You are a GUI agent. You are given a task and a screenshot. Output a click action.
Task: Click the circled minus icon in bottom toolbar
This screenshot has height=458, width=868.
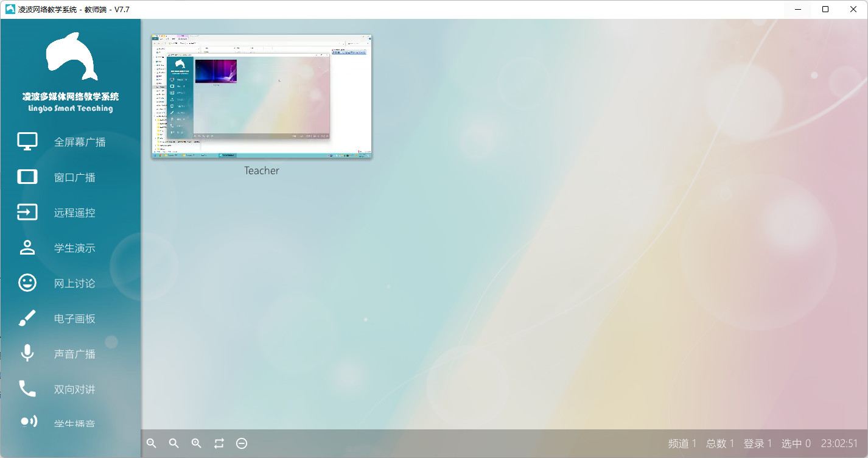(242, 443)
